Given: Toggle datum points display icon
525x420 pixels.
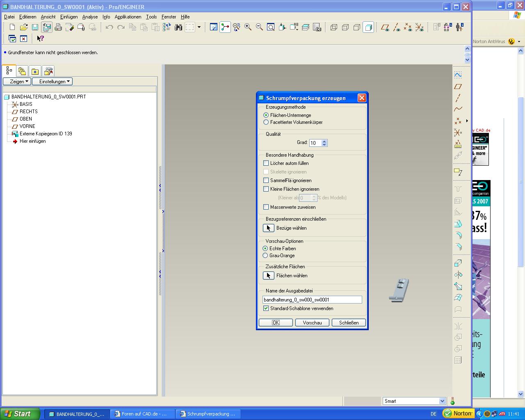Looking at the screenshot, I should (x=408, y=27).
